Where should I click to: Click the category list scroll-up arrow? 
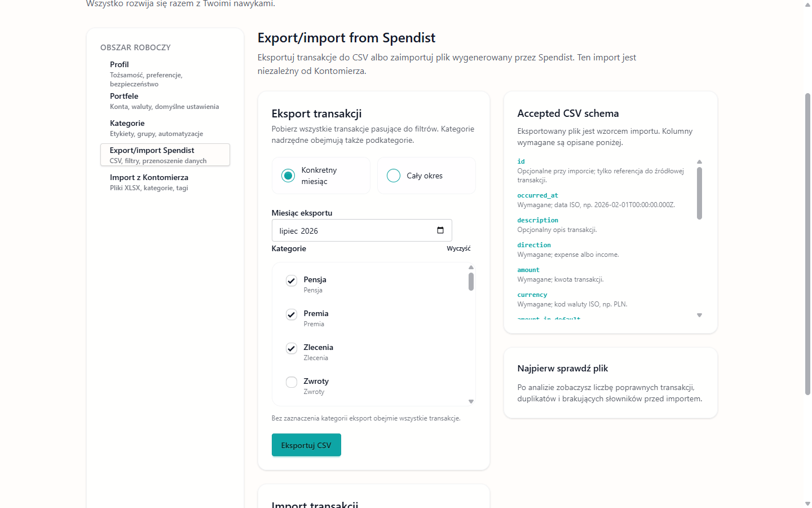point(471,267)
